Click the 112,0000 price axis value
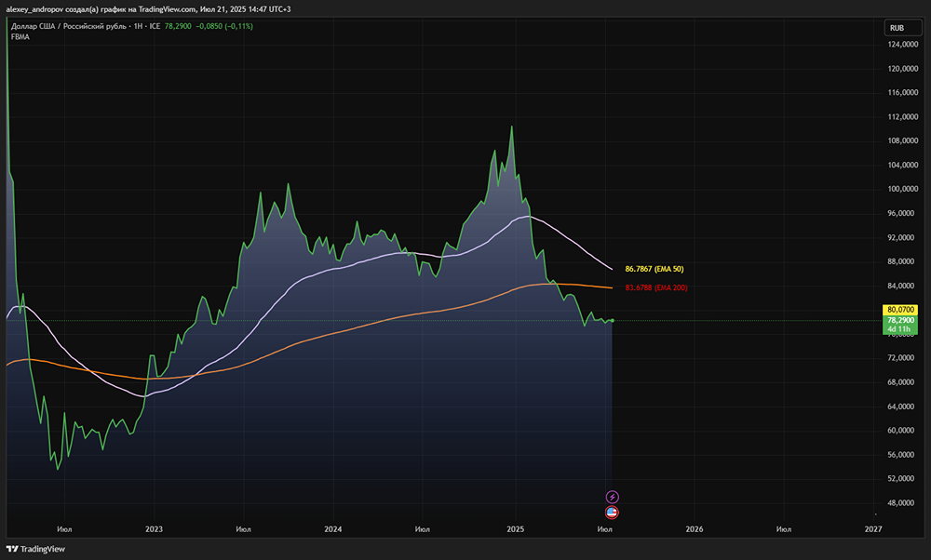 pyautogui.click(x=902, y=117)
